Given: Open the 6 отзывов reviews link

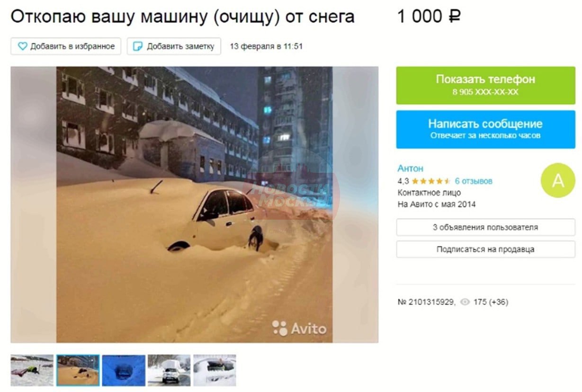Looking at the screenshot, I should click(474, 181).
